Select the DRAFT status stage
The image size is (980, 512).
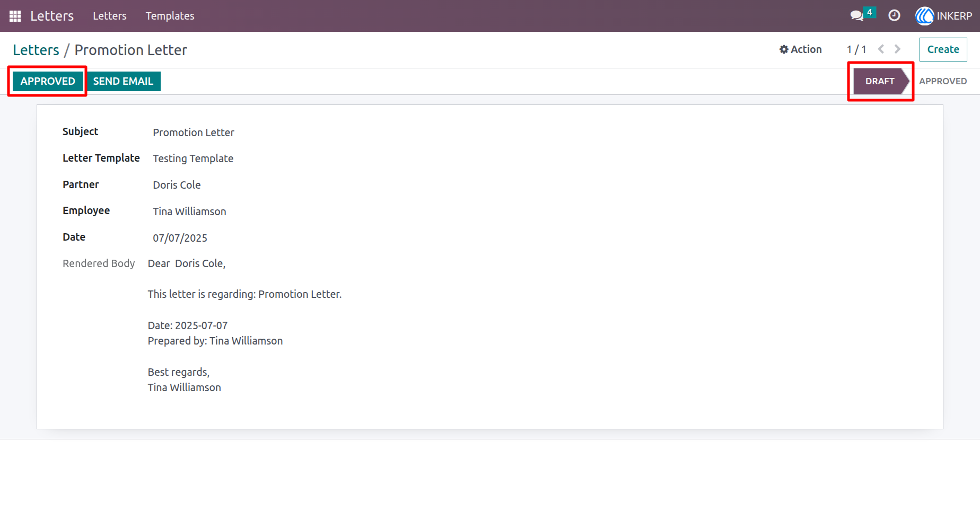tap(880, 81)
